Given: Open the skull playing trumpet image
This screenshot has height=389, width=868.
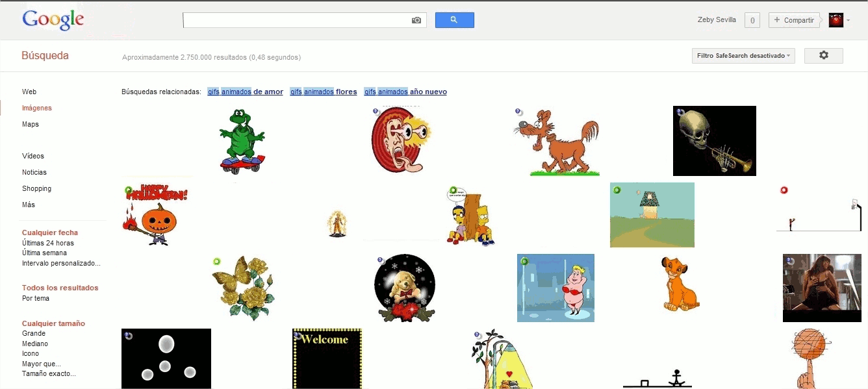Looking at the screenshot, I should click(x=714, y=141).
